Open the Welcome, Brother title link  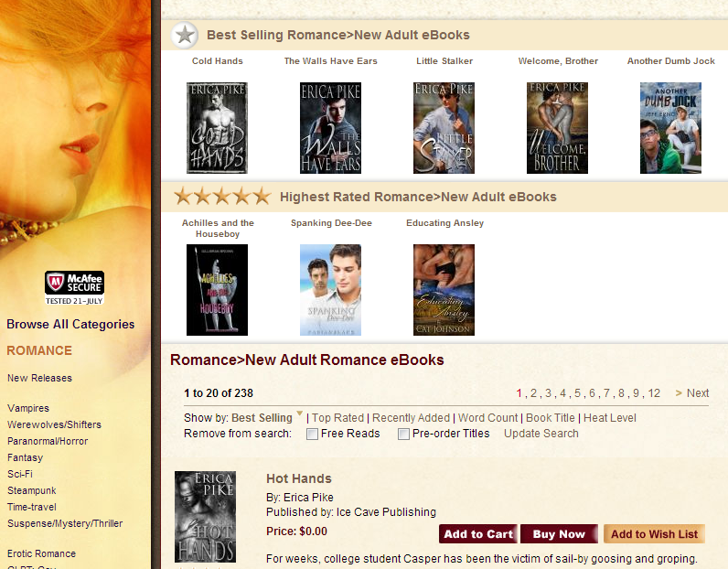[x=558, y=61]
